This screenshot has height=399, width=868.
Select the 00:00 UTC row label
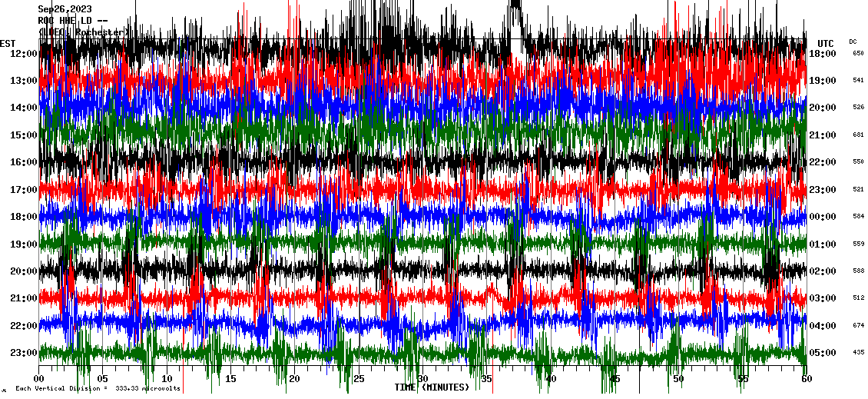823,218
